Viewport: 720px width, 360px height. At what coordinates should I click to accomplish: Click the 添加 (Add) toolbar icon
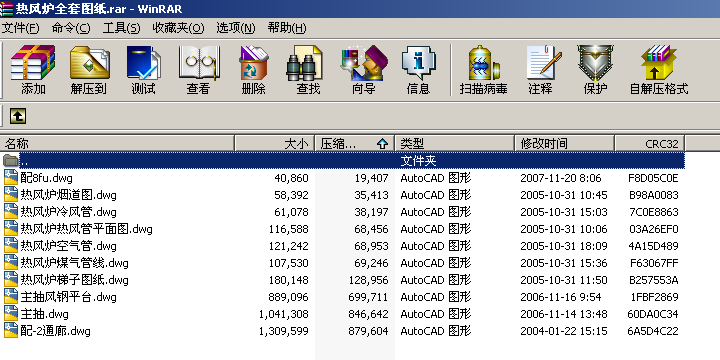[x=33, y=62]
